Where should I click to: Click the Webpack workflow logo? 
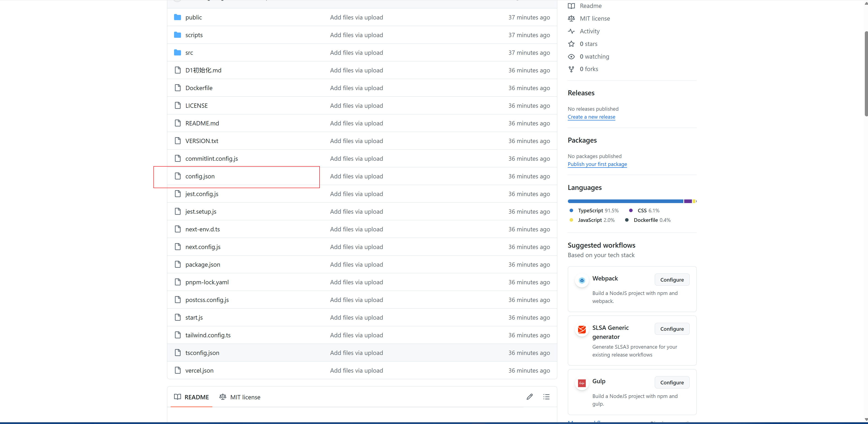pos(582,280)
